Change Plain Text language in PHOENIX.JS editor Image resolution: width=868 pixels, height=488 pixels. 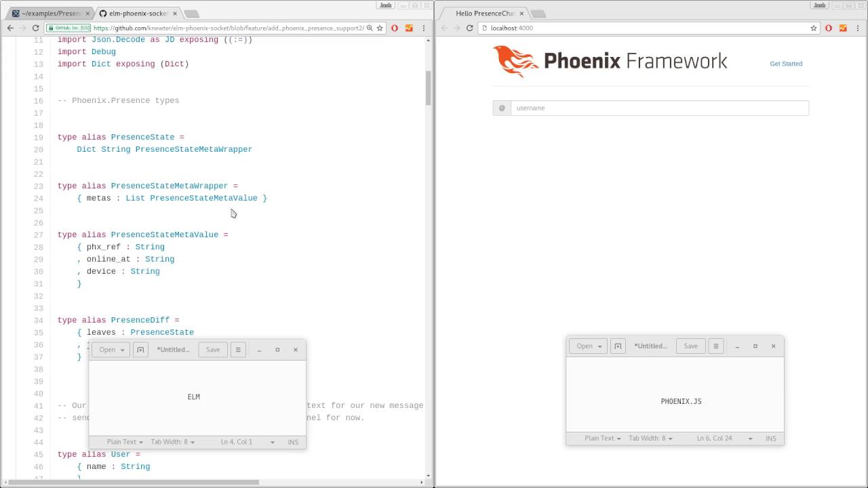click(603, 439)
